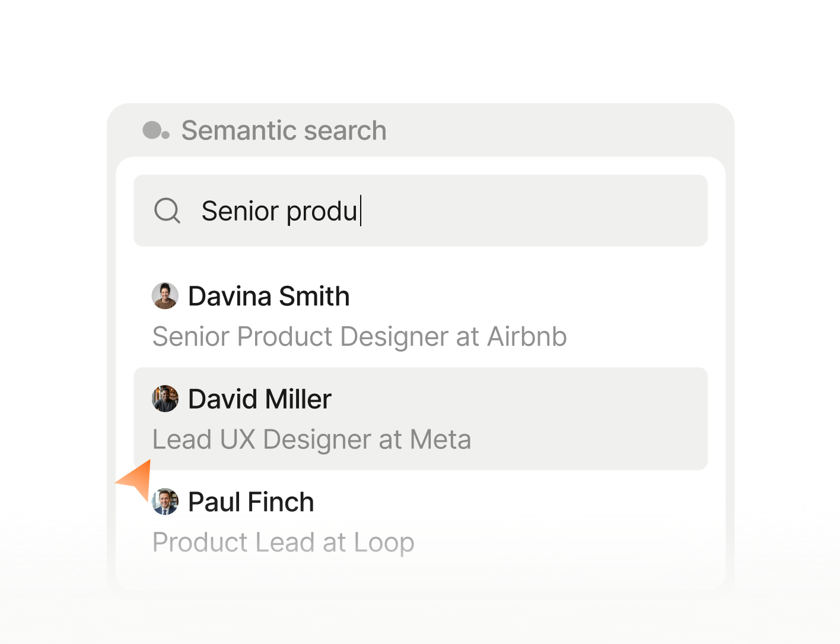The width and height of the screenshot is (840, 644).
Task: Click the Semantic search header label
Action: point(284,130)
